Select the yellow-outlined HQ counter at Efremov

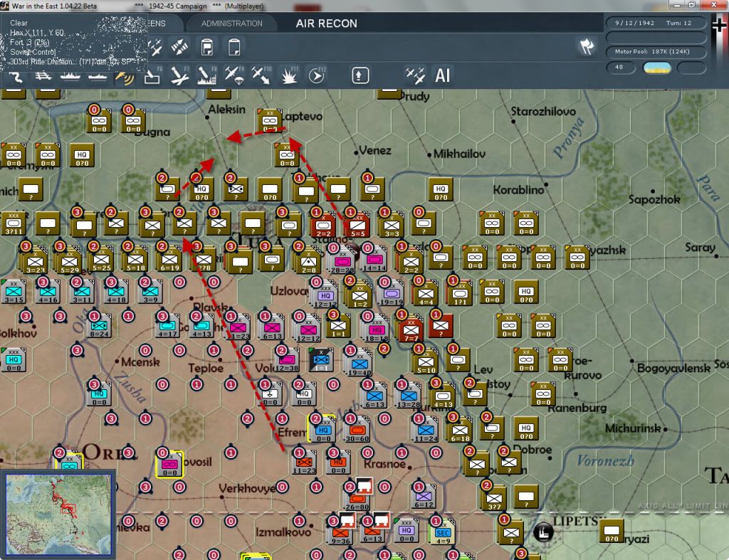pyautogui.click(x=322, y=430)
